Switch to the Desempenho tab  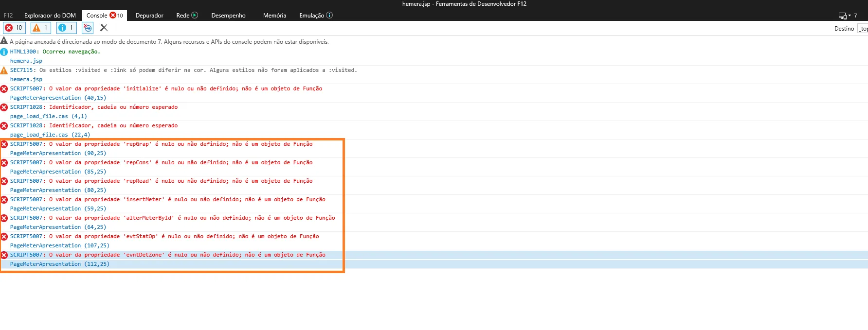click(228, 16)
